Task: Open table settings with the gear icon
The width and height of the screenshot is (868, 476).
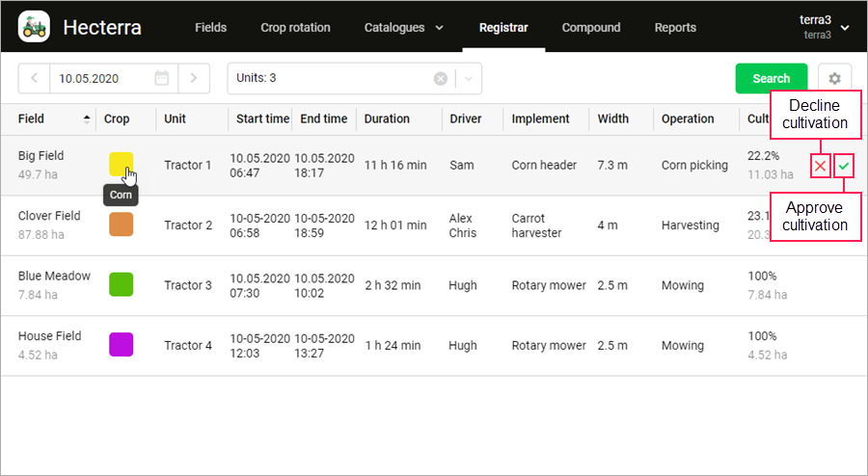Action: [x=834, y=78]
